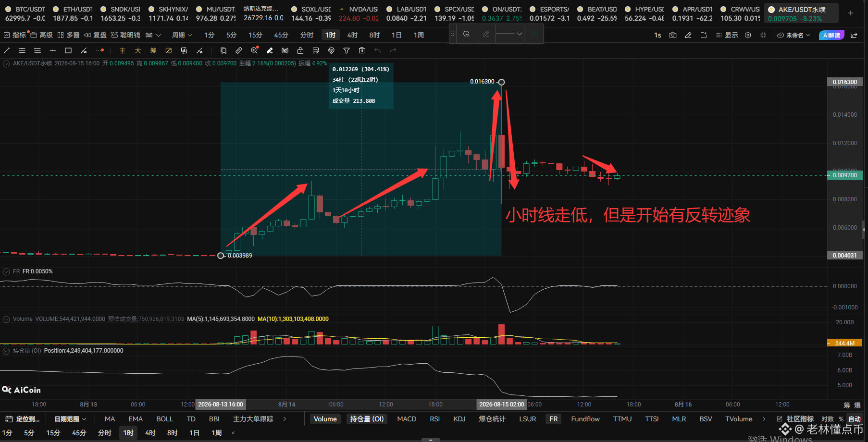This screenshot has height=442, width=868.
Task: Select the 15分 interval in top bar
Action: 255,35
